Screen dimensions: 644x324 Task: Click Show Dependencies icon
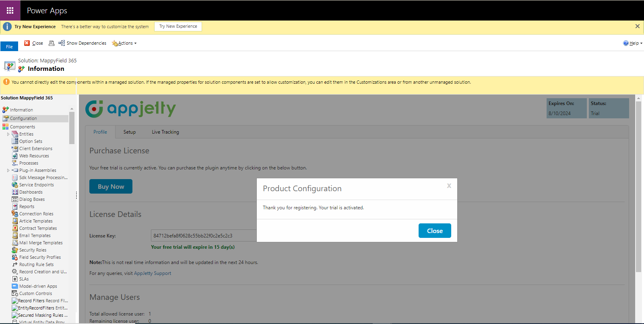click(62, 43)
